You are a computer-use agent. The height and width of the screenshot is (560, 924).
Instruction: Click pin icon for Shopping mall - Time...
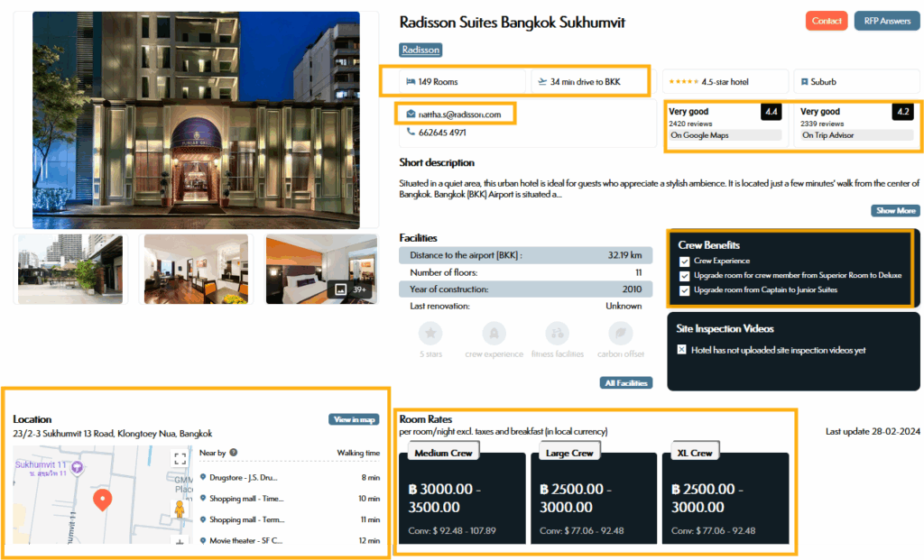coord(203,498)
